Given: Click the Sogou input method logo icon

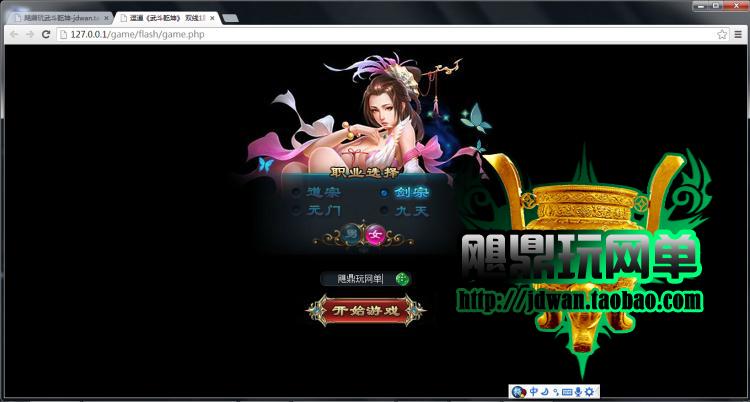Looking at the screenshot, I should click(518, 392).
